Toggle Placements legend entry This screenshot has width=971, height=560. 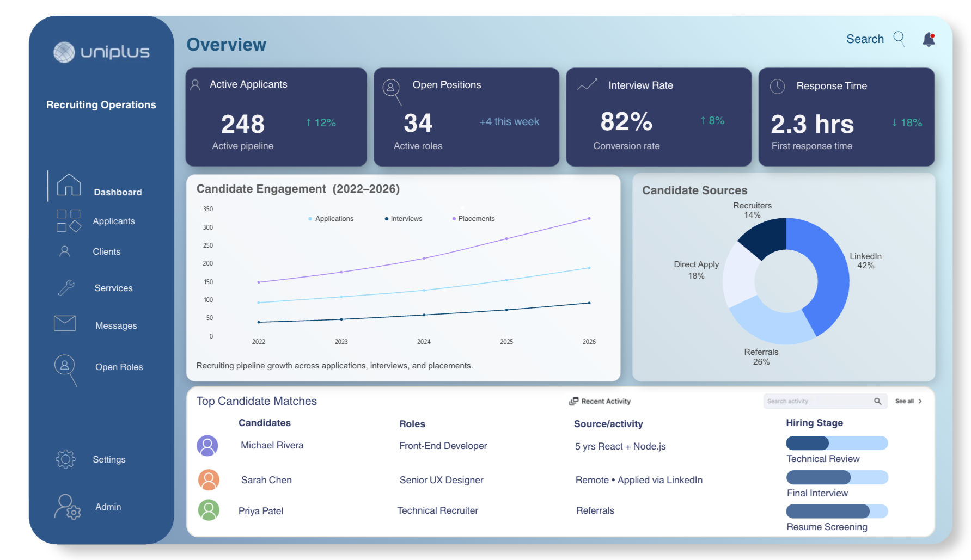pos(473,219)
